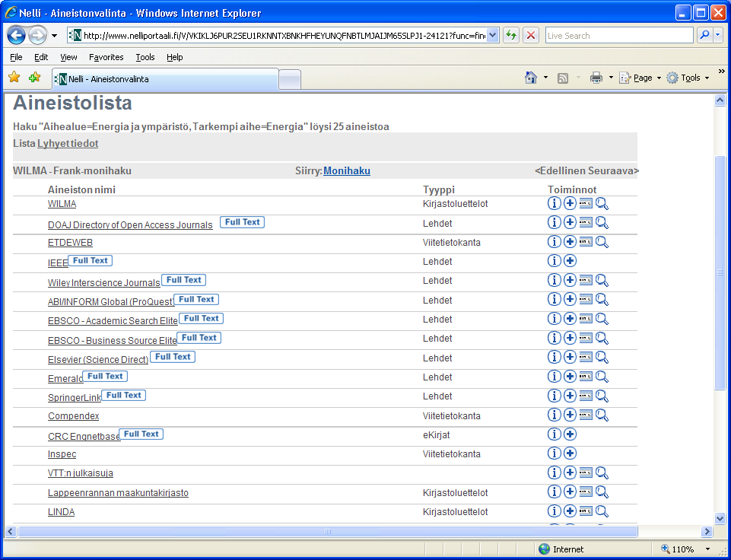Open DOAJ Directory of Open Access Journals
The width and height of the screenshot is (731, 560).
pos(130,224)
